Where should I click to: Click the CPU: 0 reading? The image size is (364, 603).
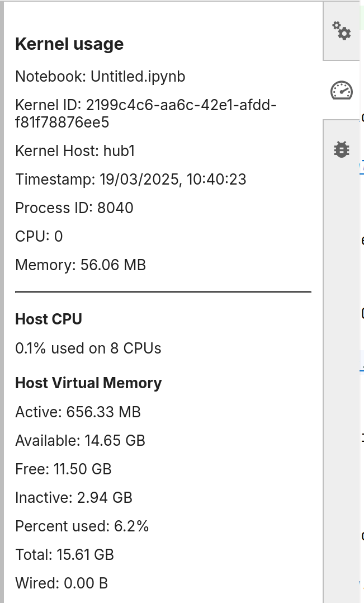pyautogui.click(x=39, y=236)
